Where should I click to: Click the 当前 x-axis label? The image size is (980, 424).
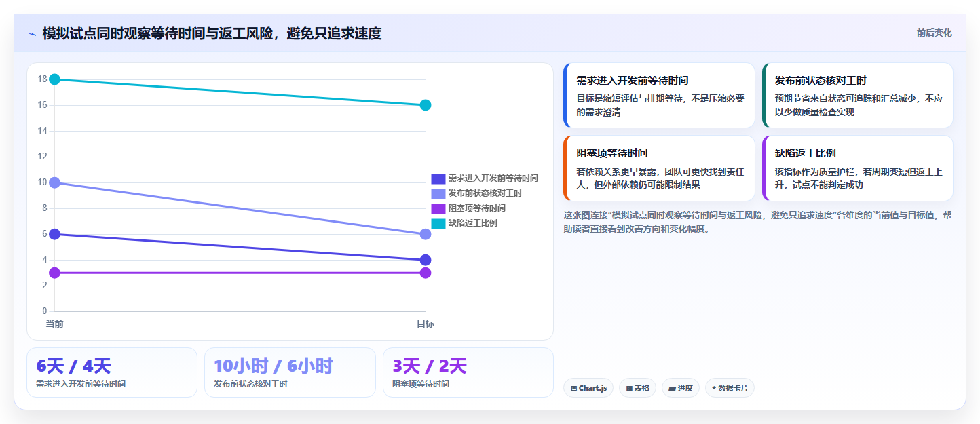pyautogui.click(x=55, y=324)
